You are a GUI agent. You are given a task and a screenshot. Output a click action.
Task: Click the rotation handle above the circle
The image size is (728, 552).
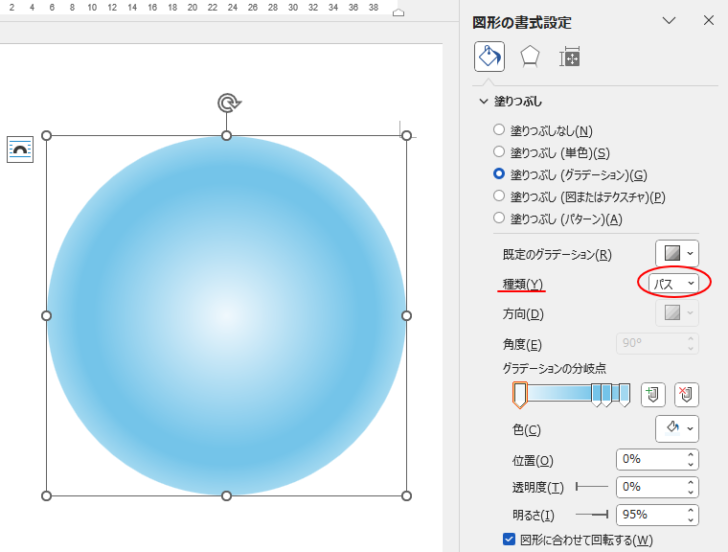coord(228,103)
